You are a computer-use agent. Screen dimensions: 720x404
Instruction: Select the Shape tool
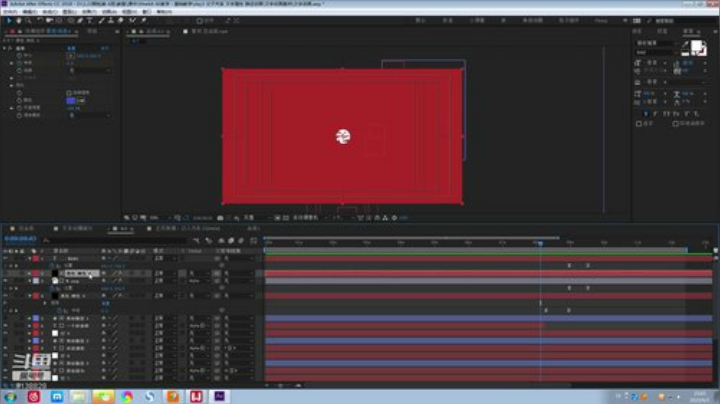71,21
